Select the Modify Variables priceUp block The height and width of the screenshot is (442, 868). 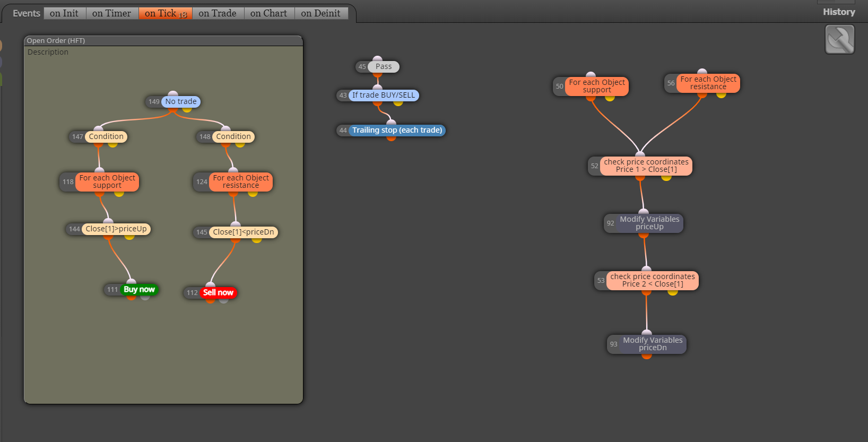pos(649,223)
